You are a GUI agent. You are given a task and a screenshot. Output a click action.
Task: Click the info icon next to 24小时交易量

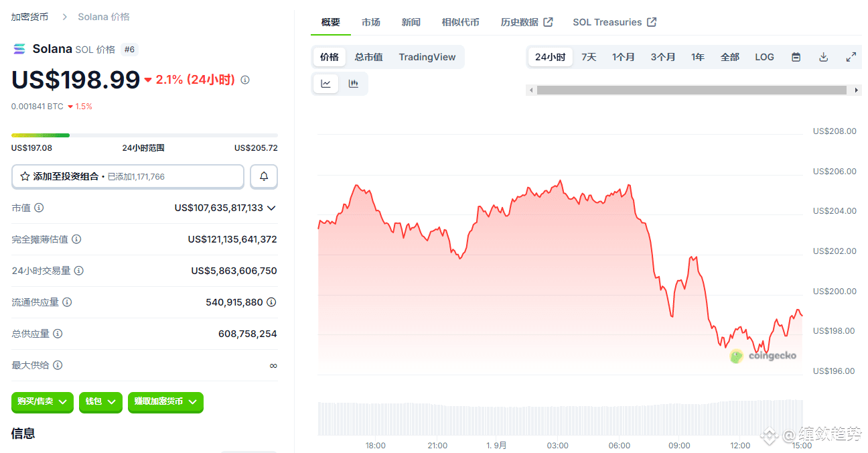(79, 271)
